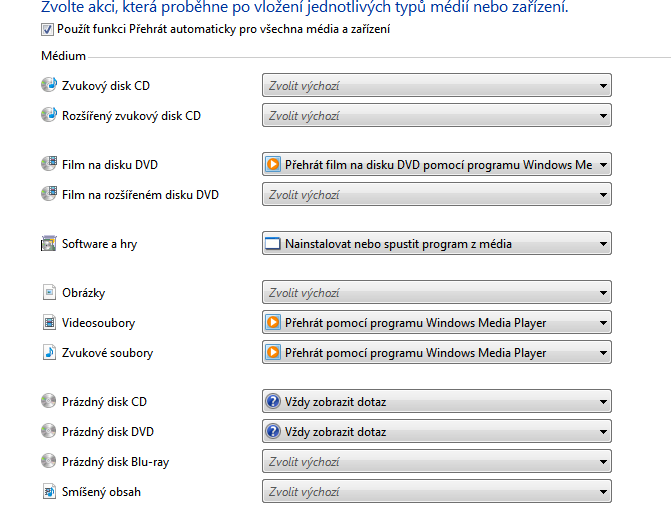Open the Prázdný disk CD dropdown

click(x=436, y=402)
